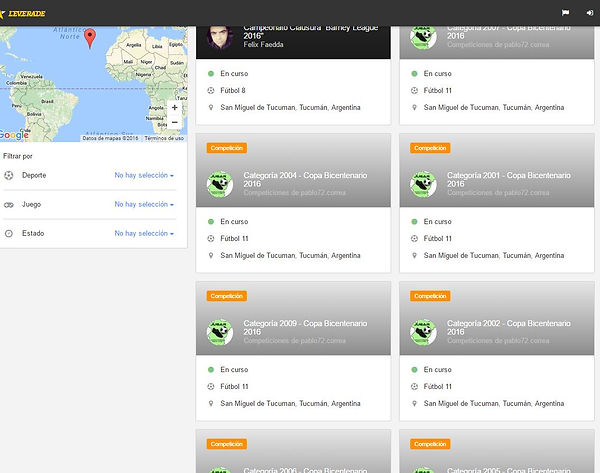600x473 pixels.
Task: Click green status dot on Categoria 2002 card
Action: tap(414, 370)
